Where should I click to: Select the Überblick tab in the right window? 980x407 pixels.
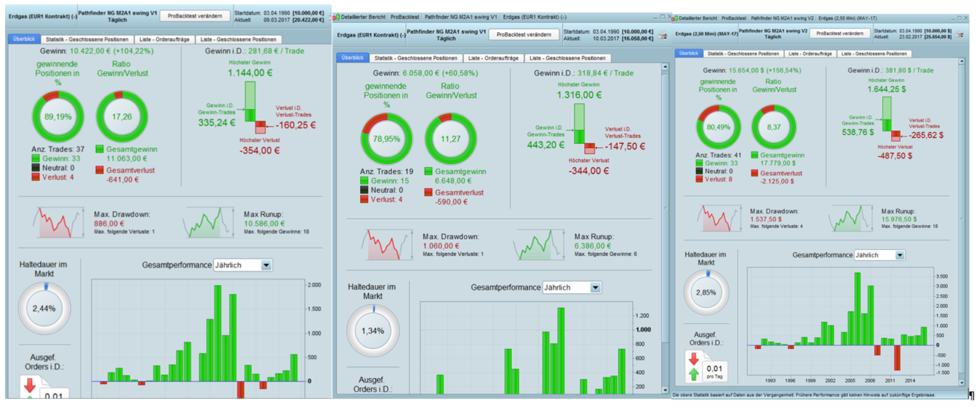coord(688,53)
